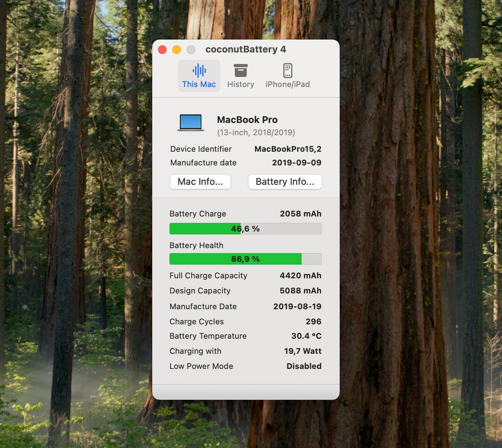The width and height of the screenshot is (502, 448).
Task: Click the Low Power Mode label
Action: click(x=201, y=366)
